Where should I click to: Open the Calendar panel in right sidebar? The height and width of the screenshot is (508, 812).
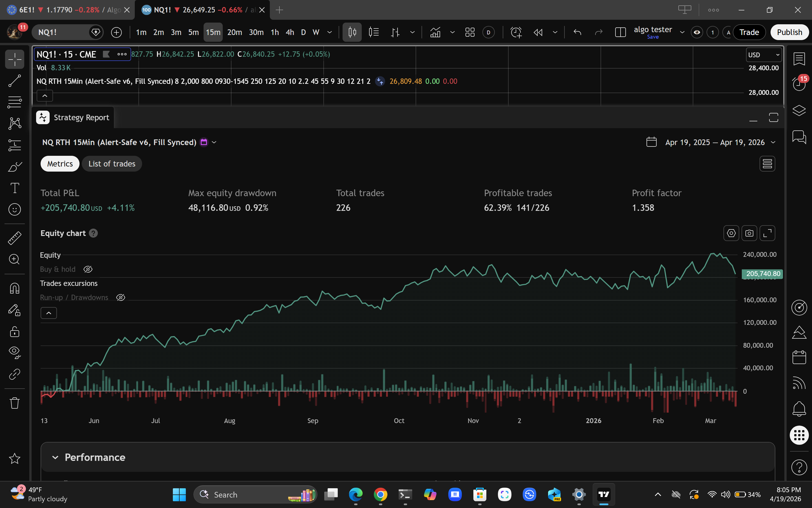(x=799, y=357)
